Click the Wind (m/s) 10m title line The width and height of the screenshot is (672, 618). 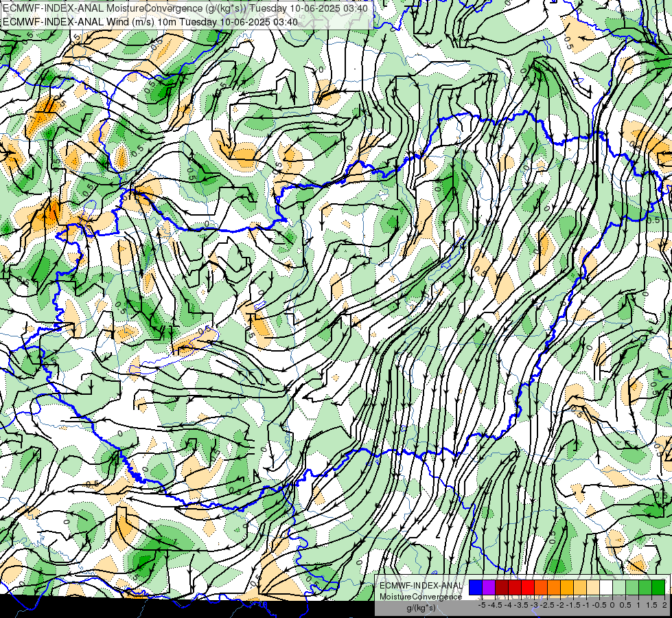click(150, 21)
